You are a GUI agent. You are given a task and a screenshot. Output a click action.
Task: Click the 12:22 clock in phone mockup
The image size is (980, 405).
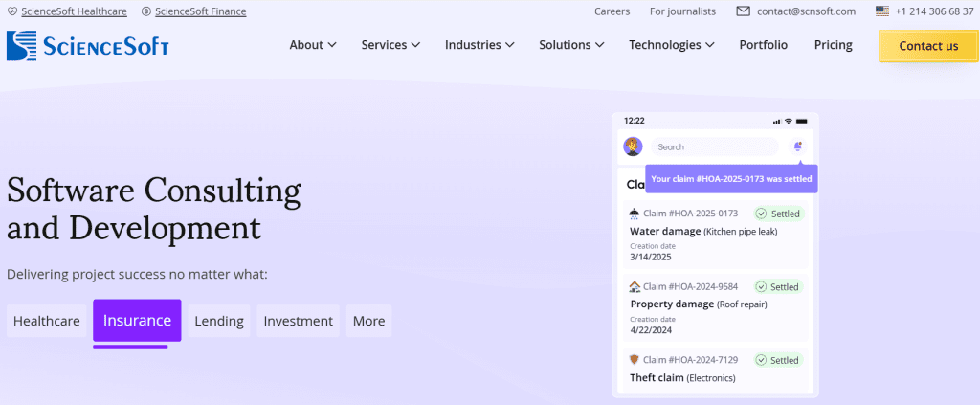(634, 121)
